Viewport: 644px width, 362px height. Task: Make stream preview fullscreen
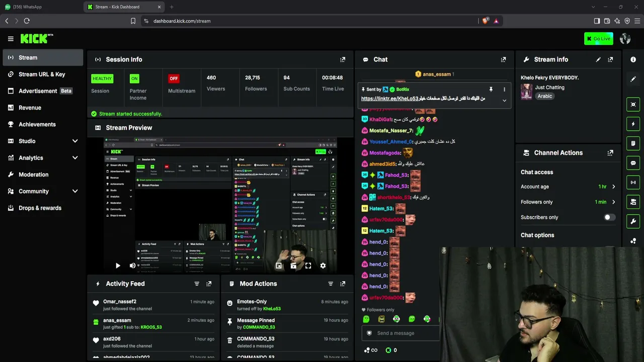[308, 266]
